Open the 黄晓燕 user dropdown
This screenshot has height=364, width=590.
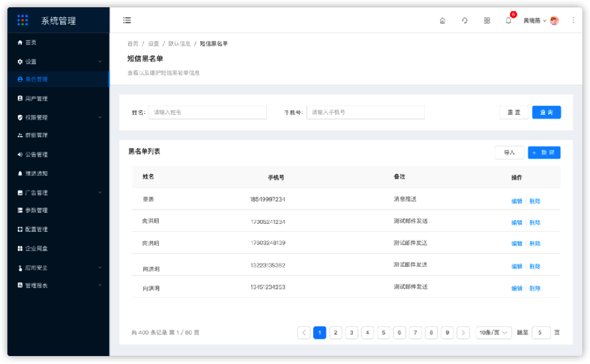tap(535, 20)
